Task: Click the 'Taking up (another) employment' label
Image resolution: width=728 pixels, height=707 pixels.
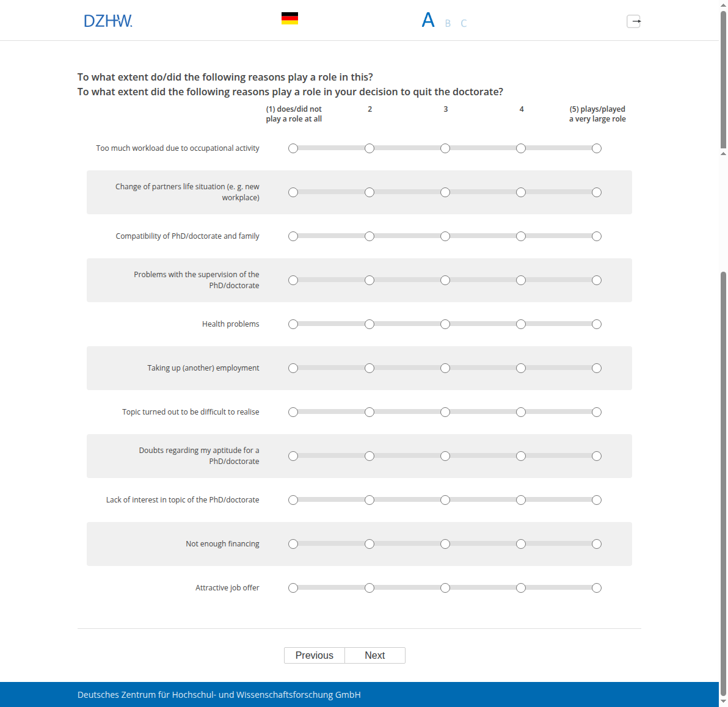Action: pyautogui.click(x=203, y=368)
